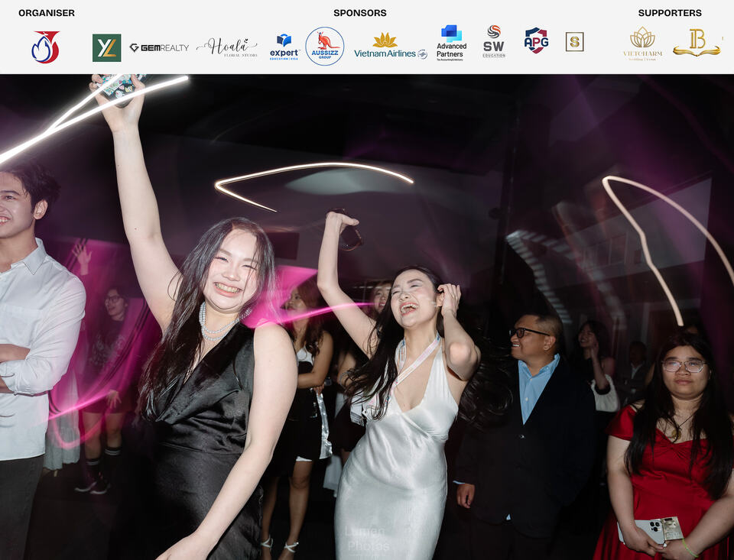Click the Expert Education sponsor logo

[284, 47]
